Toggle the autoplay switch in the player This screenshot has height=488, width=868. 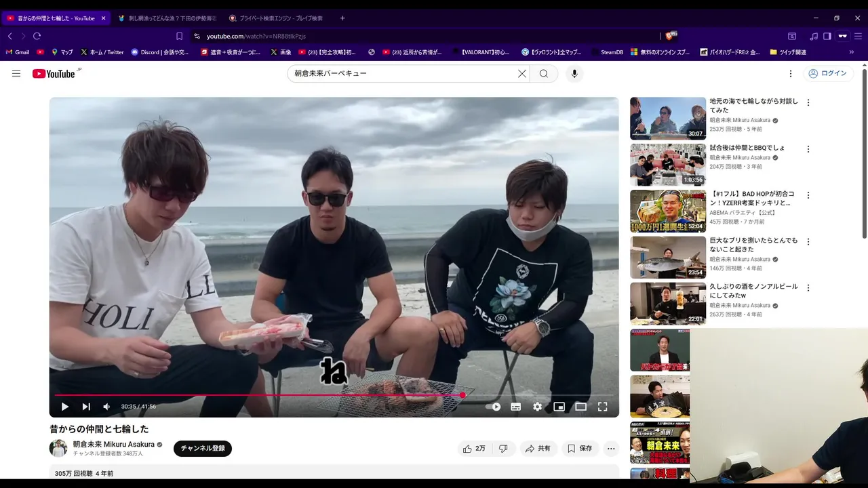(494, 407)
